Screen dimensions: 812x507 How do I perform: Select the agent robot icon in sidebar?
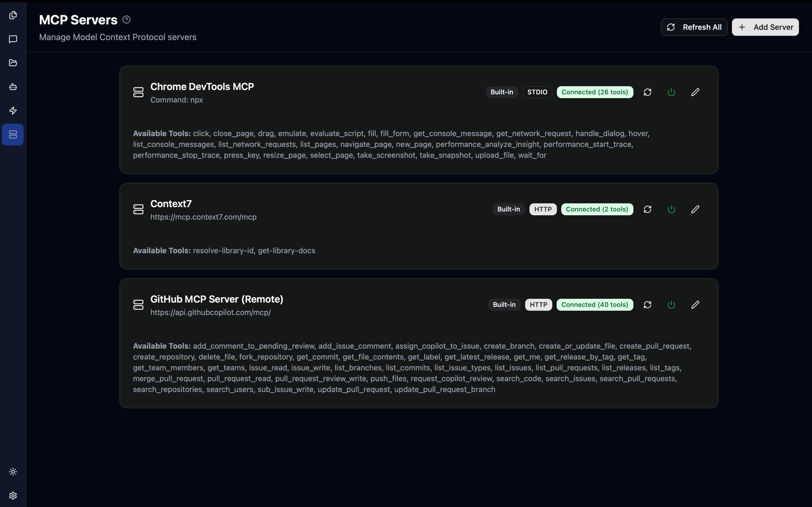(x=13, y=87)
